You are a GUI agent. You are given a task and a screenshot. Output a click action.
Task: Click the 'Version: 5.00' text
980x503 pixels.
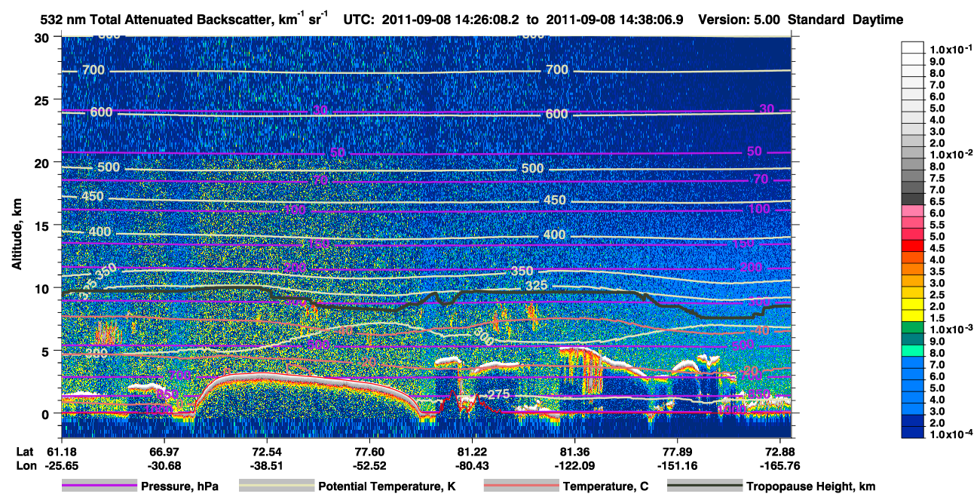point(740,20)
